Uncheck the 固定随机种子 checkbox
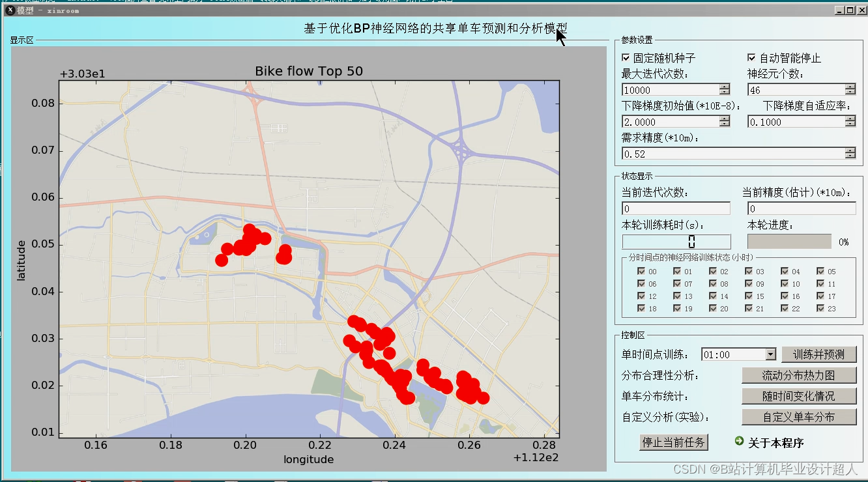This screenshot has width=868, height=482. (624, 57)
